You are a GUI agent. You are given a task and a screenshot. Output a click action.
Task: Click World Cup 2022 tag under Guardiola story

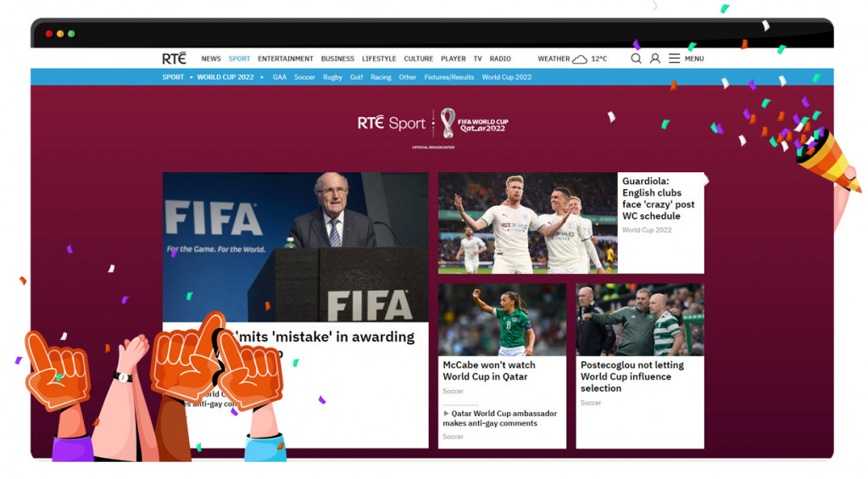pos(647,230)
